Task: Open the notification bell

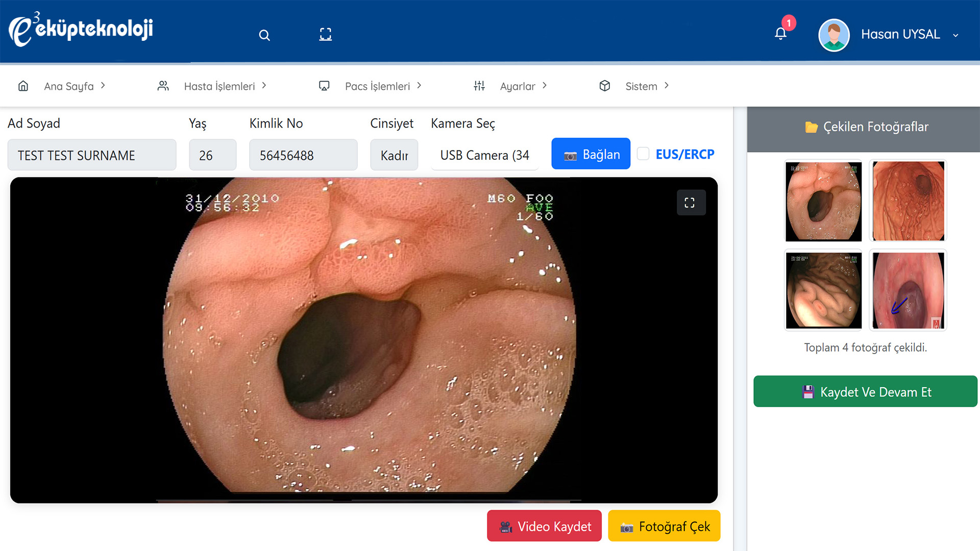Action: coord(780,34)
